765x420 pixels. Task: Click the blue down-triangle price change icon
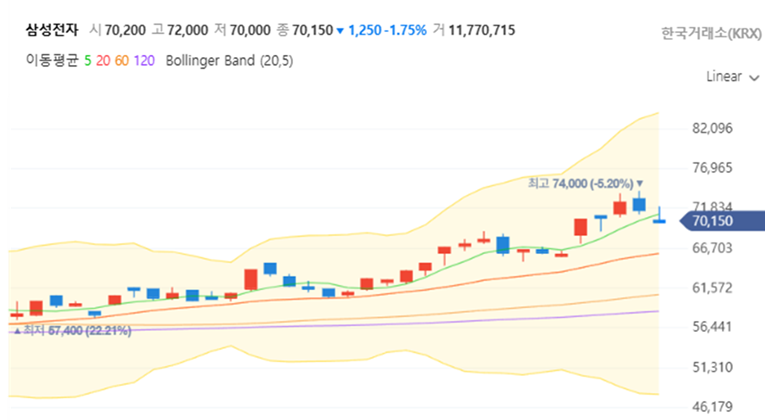coord(340,31)
